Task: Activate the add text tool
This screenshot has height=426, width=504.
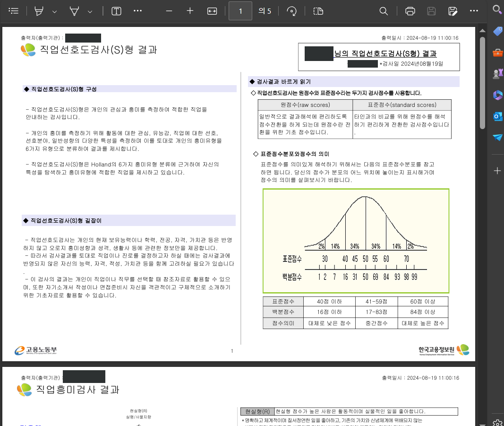Action: [x=116, y=11]
